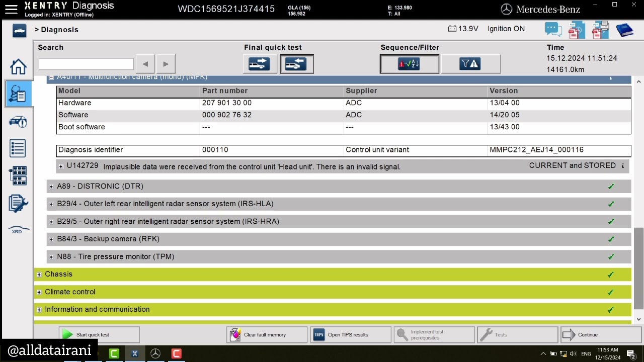This screenshot has width=644, height=362.
Task: Open the network tray icon
Action: (x=563, y=353)
